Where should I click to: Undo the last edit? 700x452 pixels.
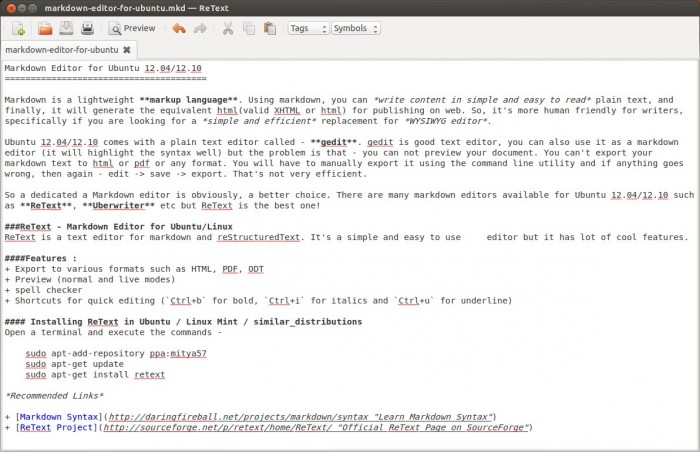pos(178,28)
